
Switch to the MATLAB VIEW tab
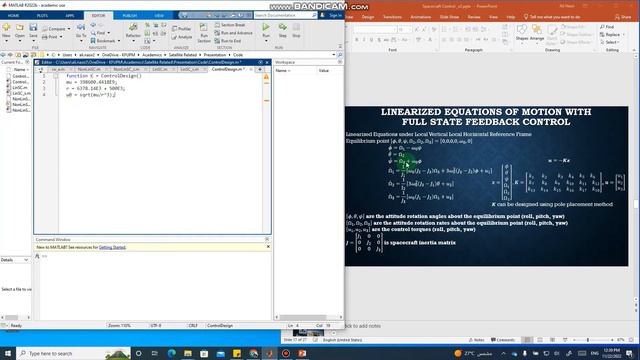159,16
